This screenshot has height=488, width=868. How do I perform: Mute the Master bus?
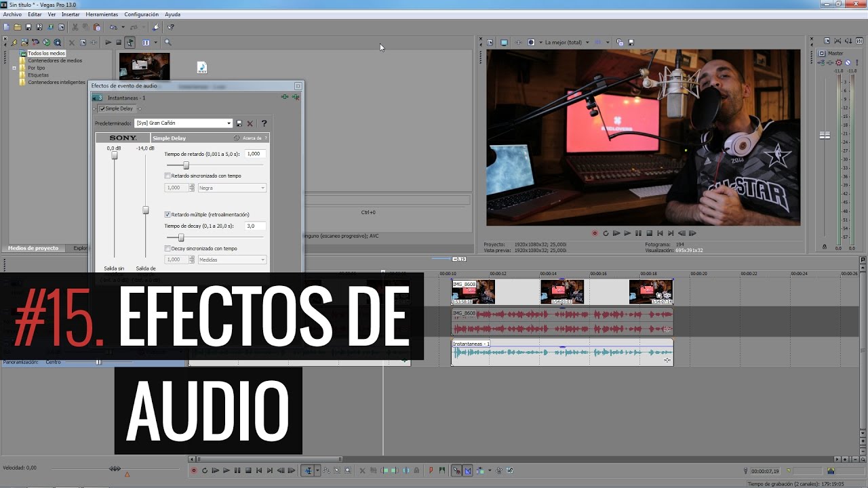tap(848, 62)
